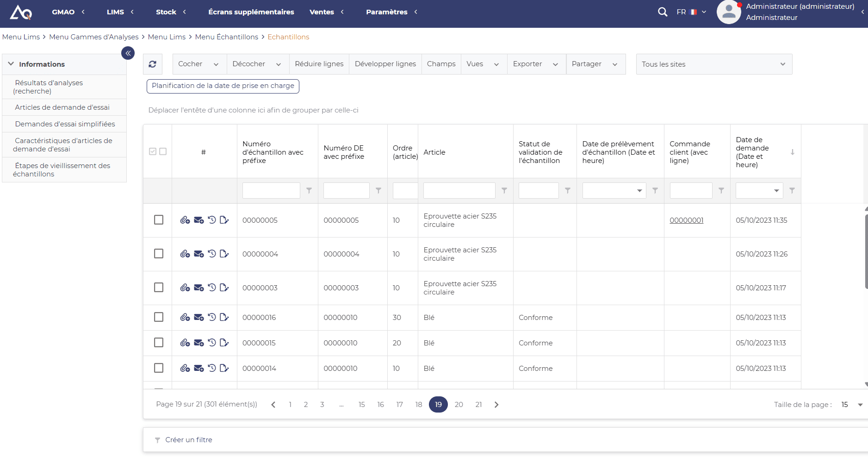Click the filter icon of the Article column
Screen dimensions: 868x457
click(504, 191)
